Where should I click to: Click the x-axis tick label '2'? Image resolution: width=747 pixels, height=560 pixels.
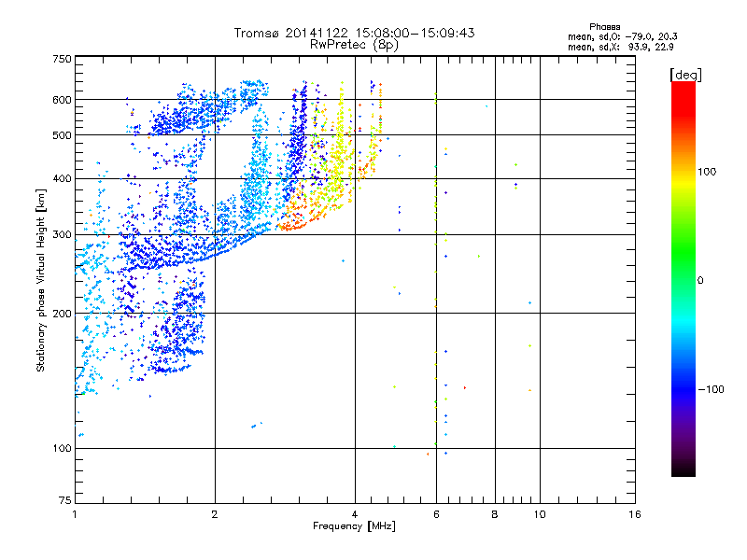pyautogui.click(x=215, y=514)
